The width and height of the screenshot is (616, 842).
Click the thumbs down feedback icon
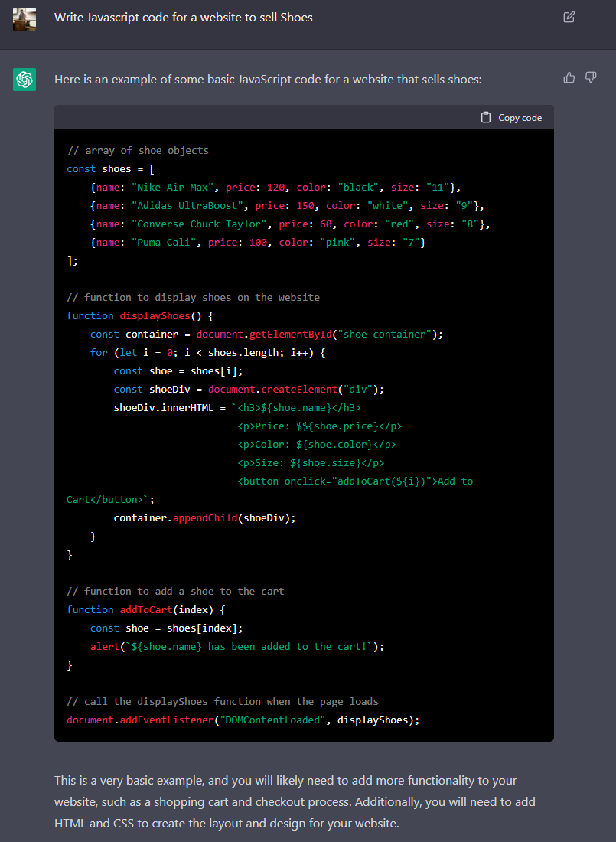pyautogui.click(x=591, y=78)
